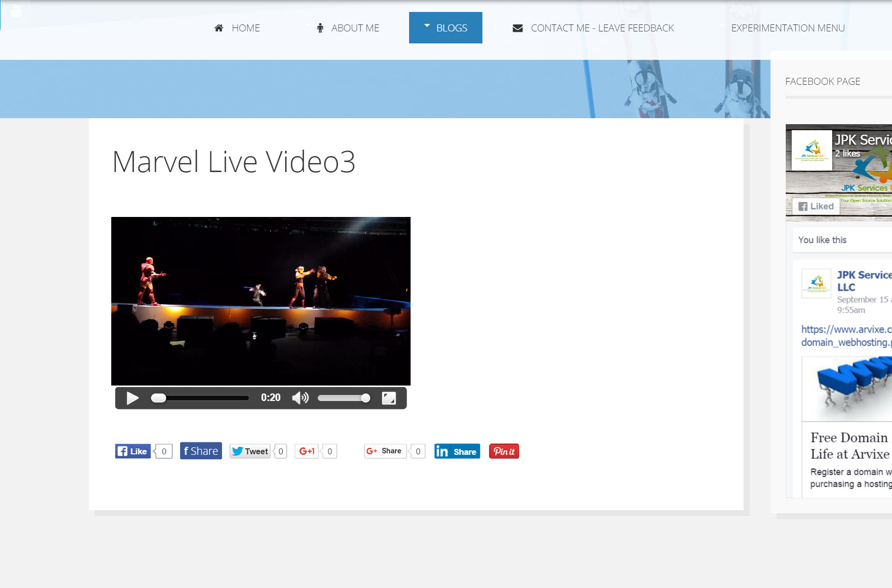
Task: Go to the HOME menu item
Action: 245,28
